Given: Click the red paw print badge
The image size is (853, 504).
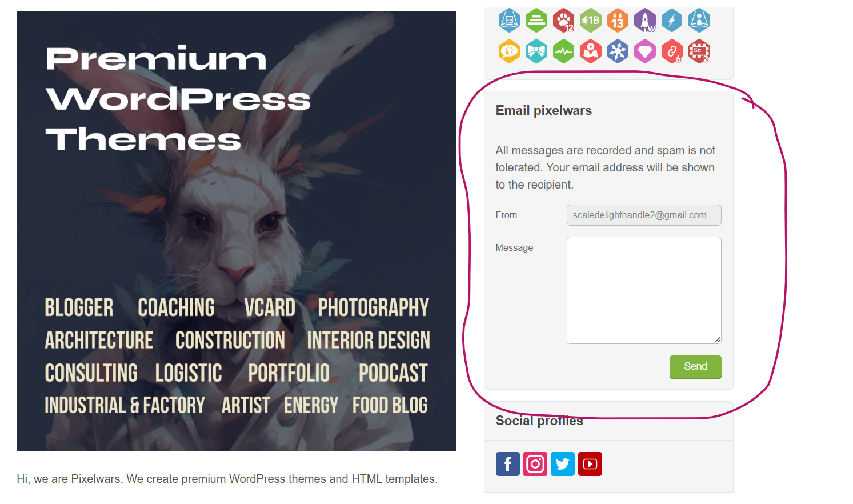Looking at the screenshot, I should pos(564,21).
